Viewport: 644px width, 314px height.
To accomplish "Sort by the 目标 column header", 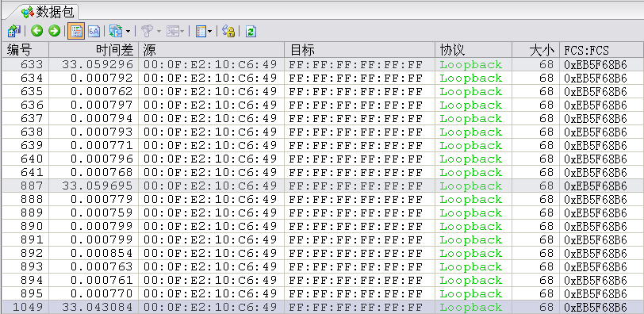I will (360, 50).
